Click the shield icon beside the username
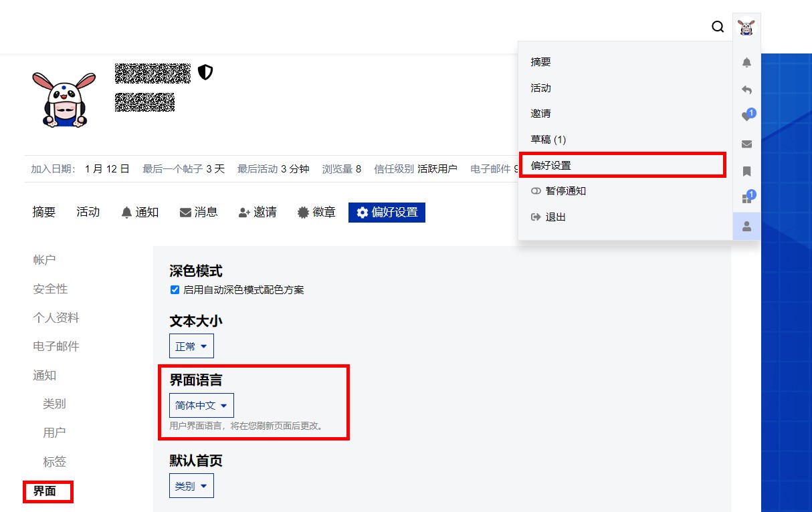812x512 pixels. pos(205,72)
